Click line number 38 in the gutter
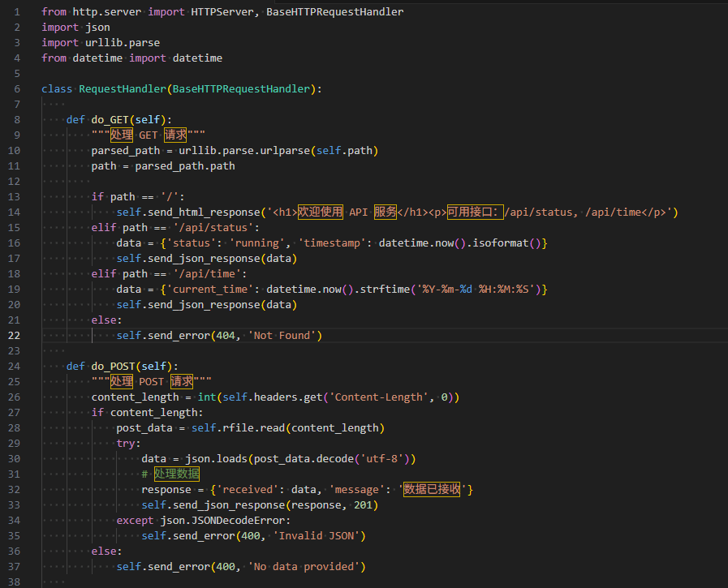This screenshot has height=588, width=728. 14,582
